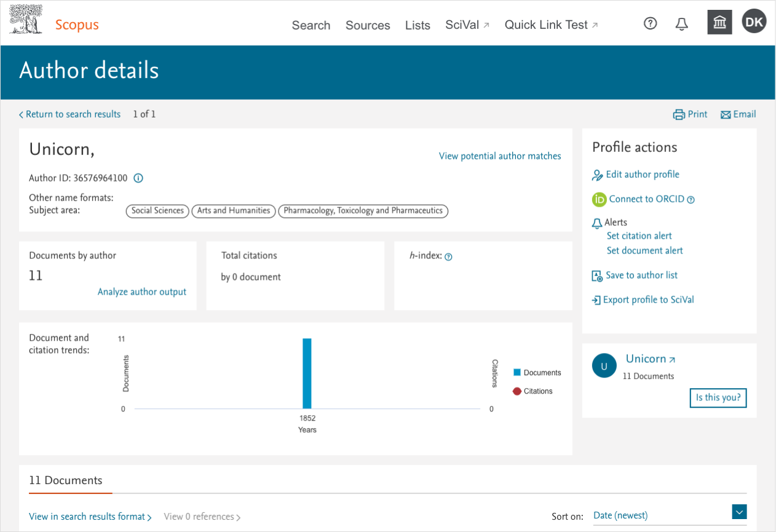Click the Scopus Elsevier tree logo
This screenshot has width=776, height=532.
click(26, 20)
